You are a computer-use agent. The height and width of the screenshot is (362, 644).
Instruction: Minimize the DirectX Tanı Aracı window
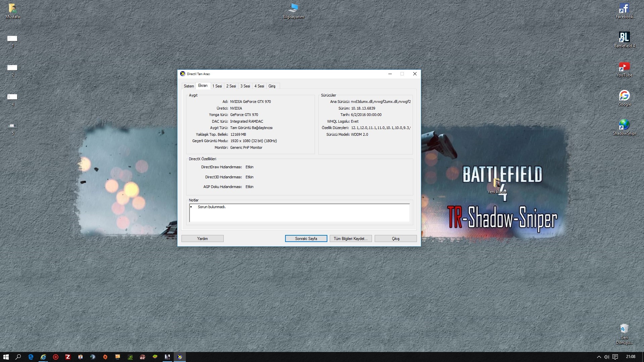coord(390,74)
